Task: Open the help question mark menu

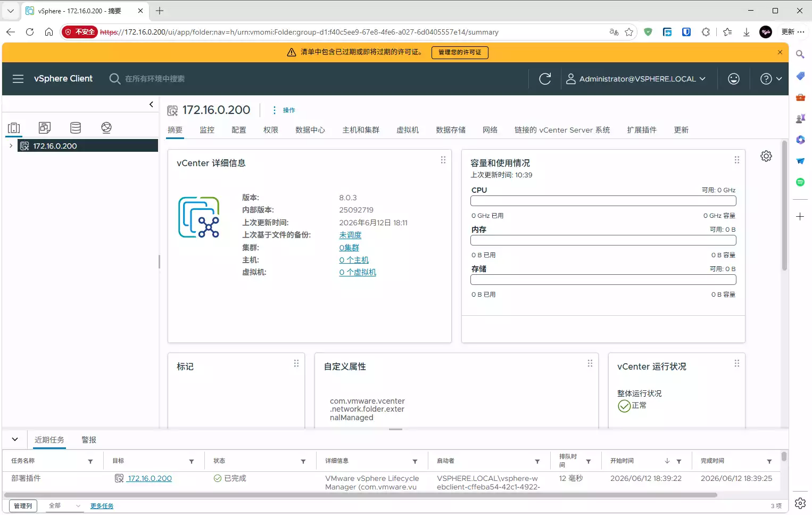Action: [771, 79]
